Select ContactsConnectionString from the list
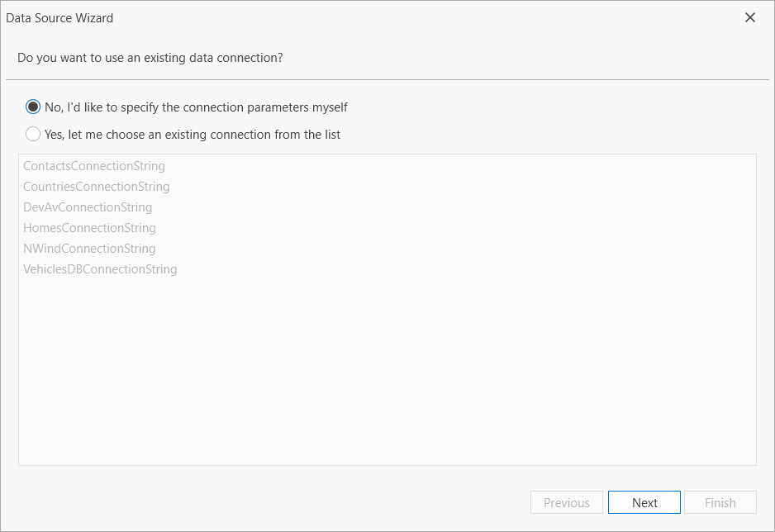 [x=93, y=165]
